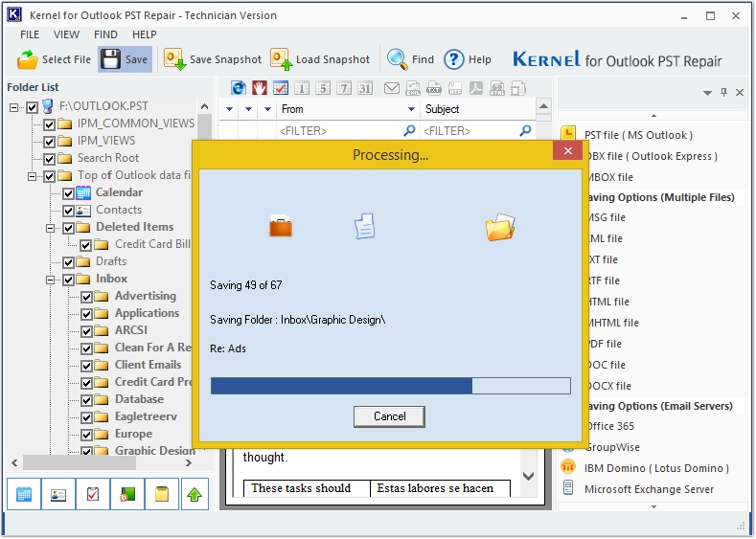Click the Find magnifier icon

point(398,59)
